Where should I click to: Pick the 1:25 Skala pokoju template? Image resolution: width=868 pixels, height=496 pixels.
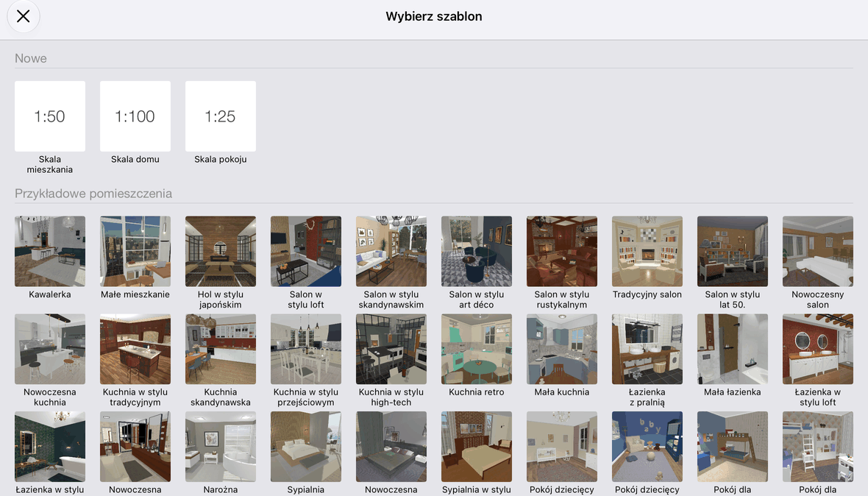coord(221,116)
